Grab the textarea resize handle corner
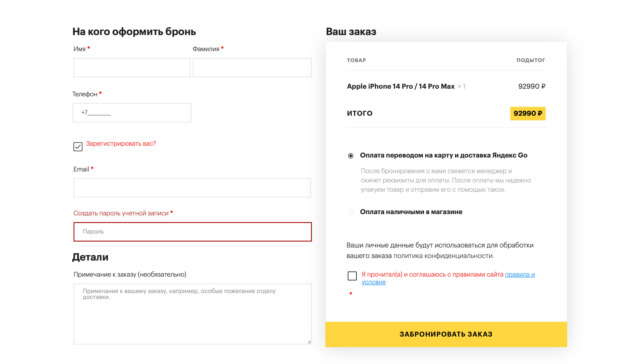Image resolution: width=639 pixels, height=364 pixels. [309, 342]
